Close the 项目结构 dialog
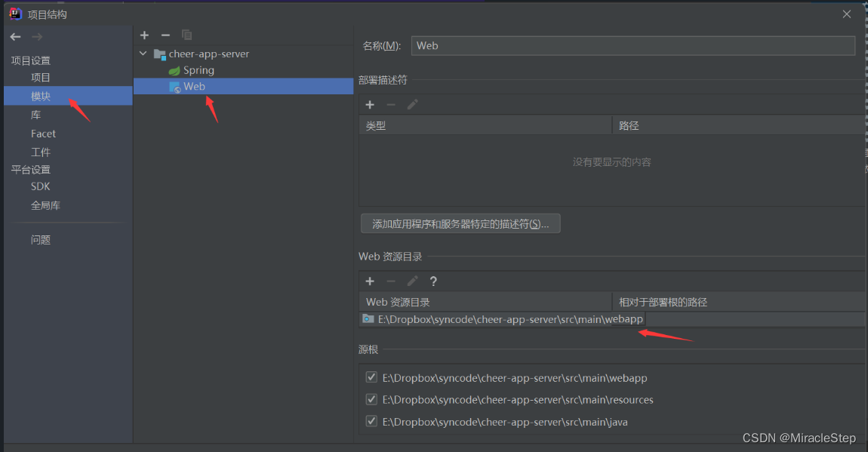This screenshot has width=868, height=452. (846, 14)
